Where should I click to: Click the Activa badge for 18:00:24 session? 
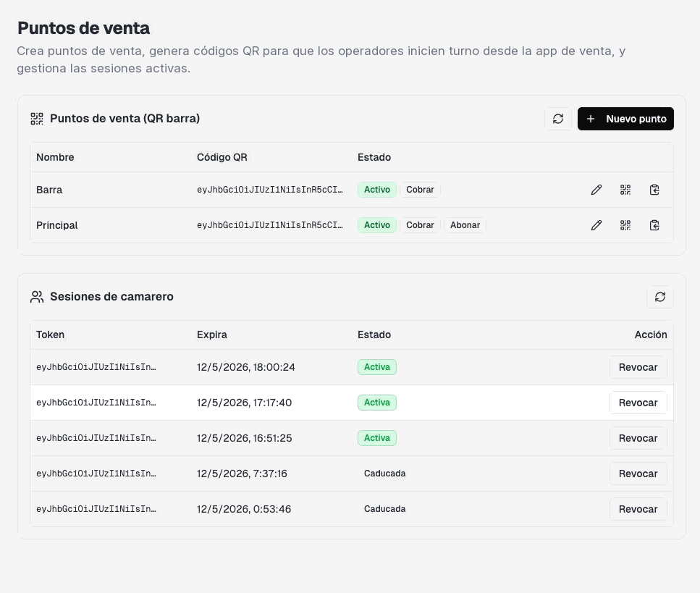coord(377,367)
